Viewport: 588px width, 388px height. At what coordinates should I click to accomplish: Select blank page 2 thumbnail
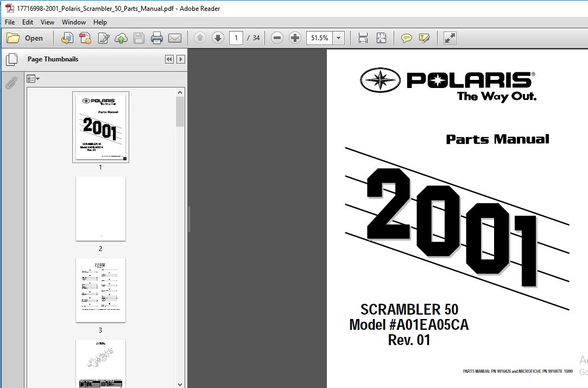pyautogui.click(x=100, y=209)
